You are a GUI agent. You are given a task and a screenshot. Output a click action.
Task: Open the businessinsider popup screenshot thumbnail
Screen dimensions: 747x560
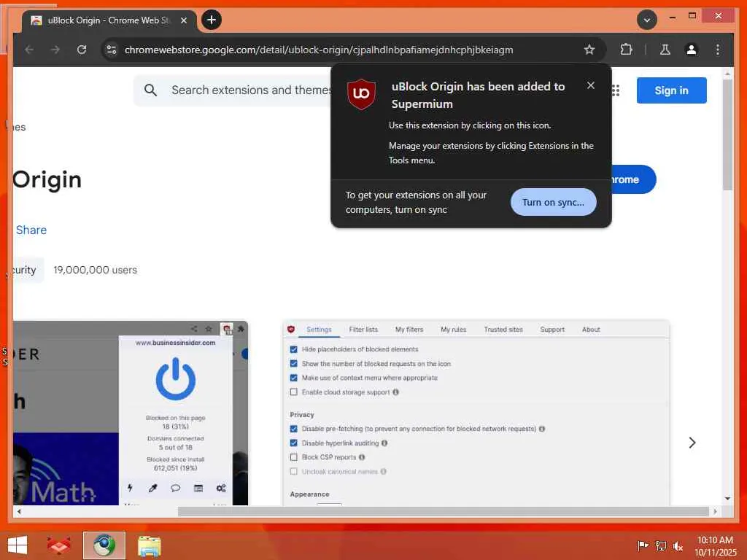point(131,413)
